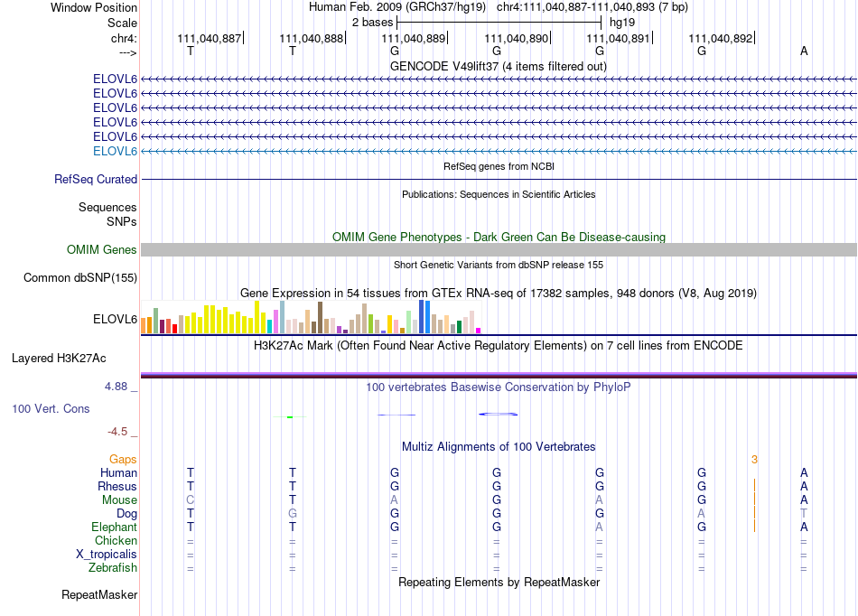This screenshot has width=858, height=616.
Task: Click the gray OMIM Genes bar
Action: pyautogui.click(x=499, y=250)
